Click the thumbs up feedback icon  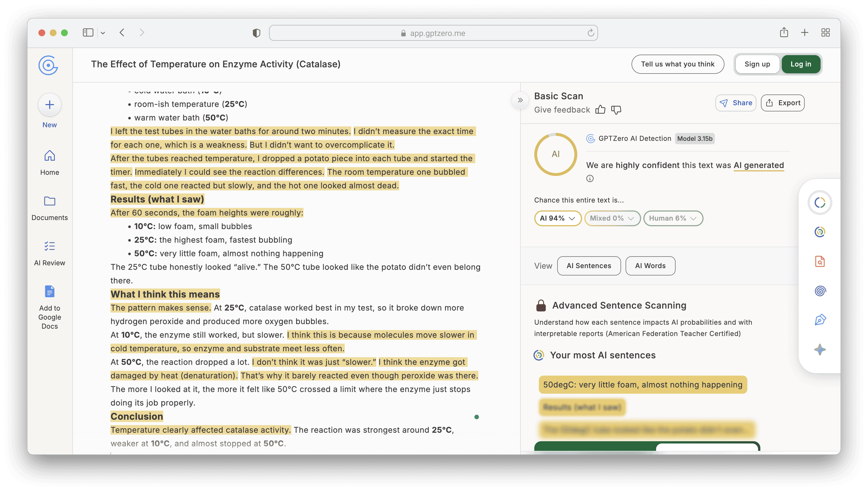[x=600, y=110]
